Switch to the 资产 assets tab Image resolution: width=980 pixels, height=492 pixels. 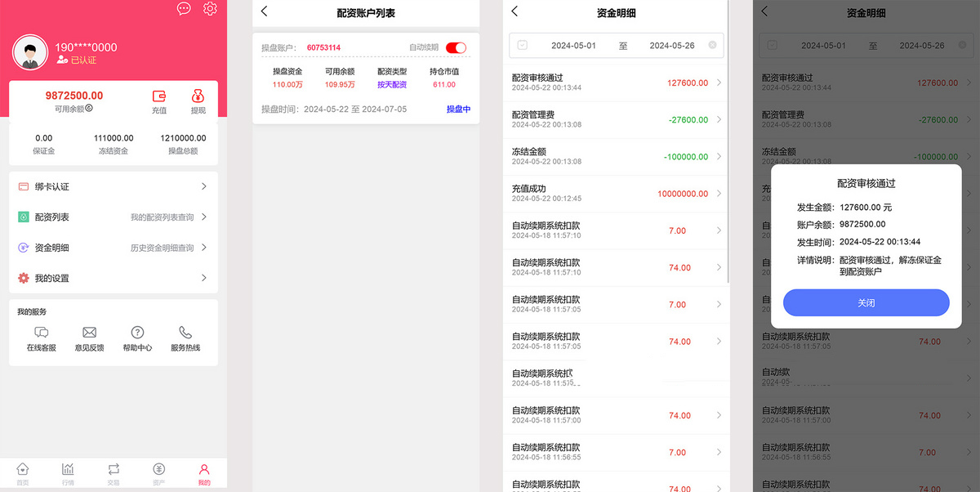click(x=158, y=472)
